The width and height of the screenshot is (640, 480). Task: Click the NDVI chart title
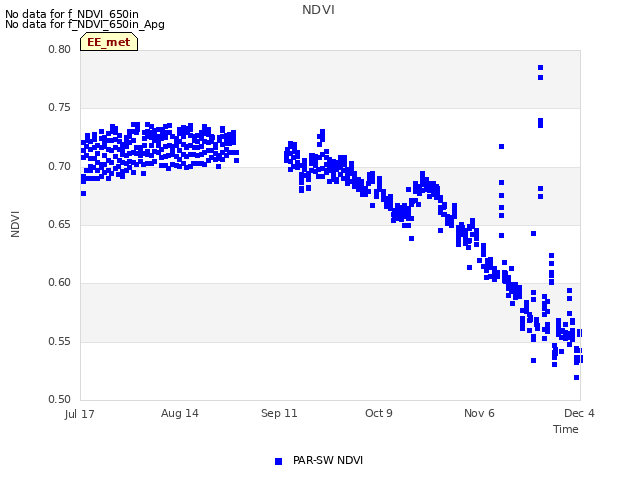(318, 10)
